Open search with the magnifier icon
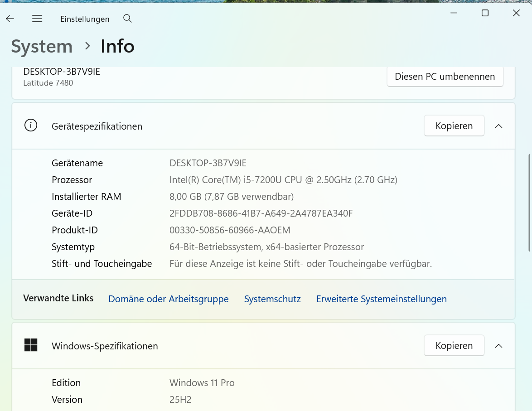This screenshot has width=532, height=411. coord(127,18)
